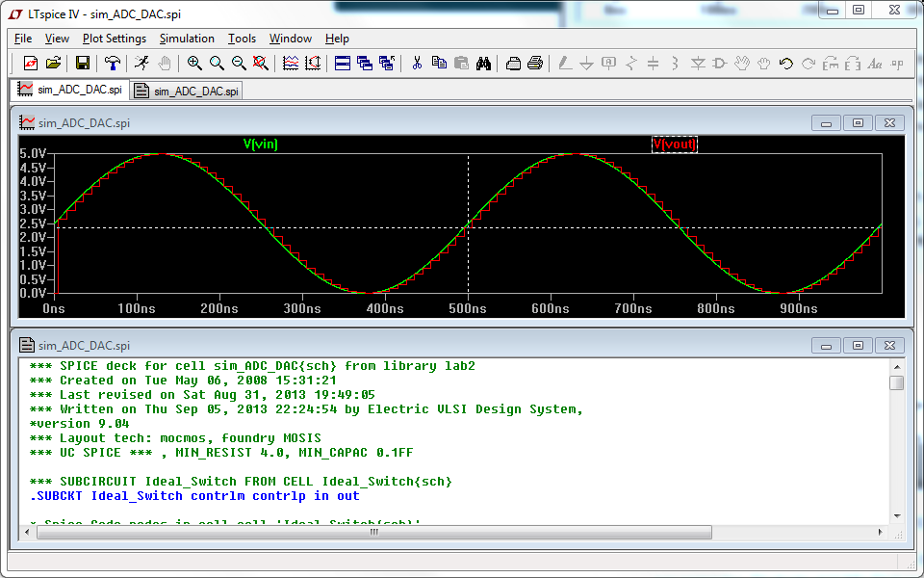Click the Zoom in magnifier icon
Screen dimensions: 924x578
coord(194,64)
